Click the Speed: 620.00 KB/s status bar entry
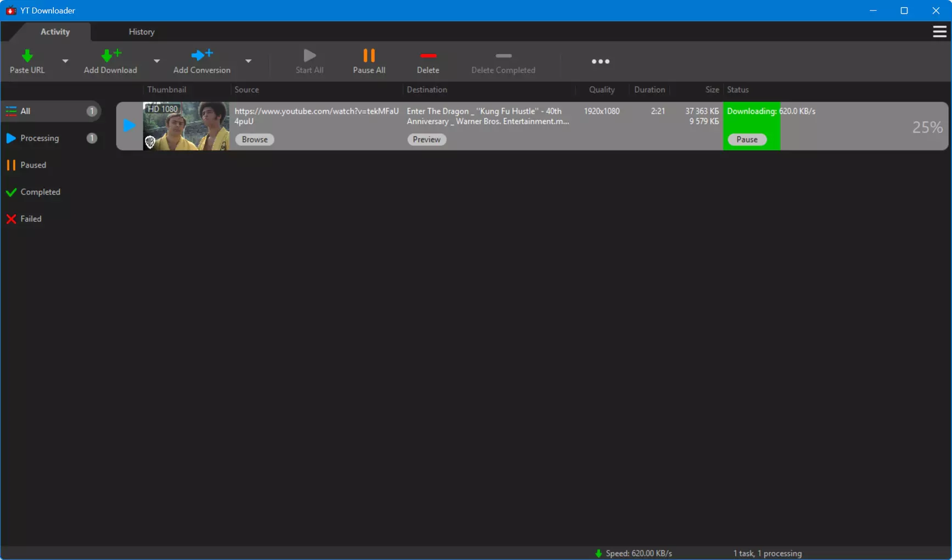 634,553
